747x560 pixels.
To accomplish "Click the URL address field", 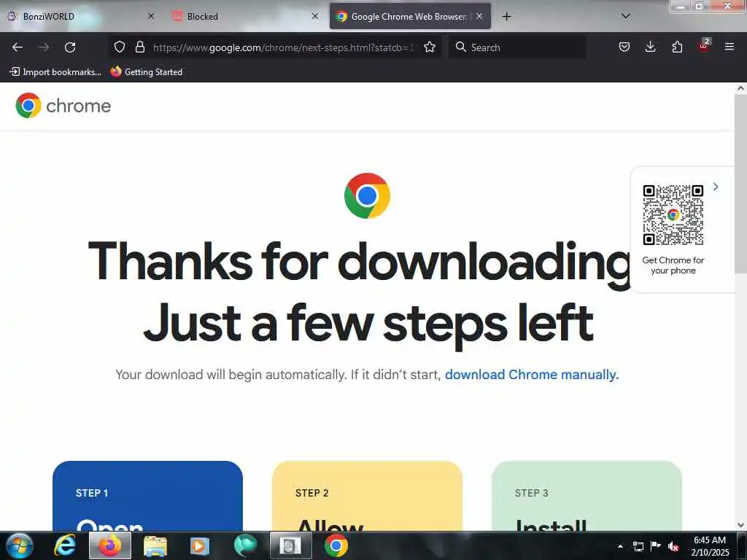I will pyautogui.click(x=284, y=47).
